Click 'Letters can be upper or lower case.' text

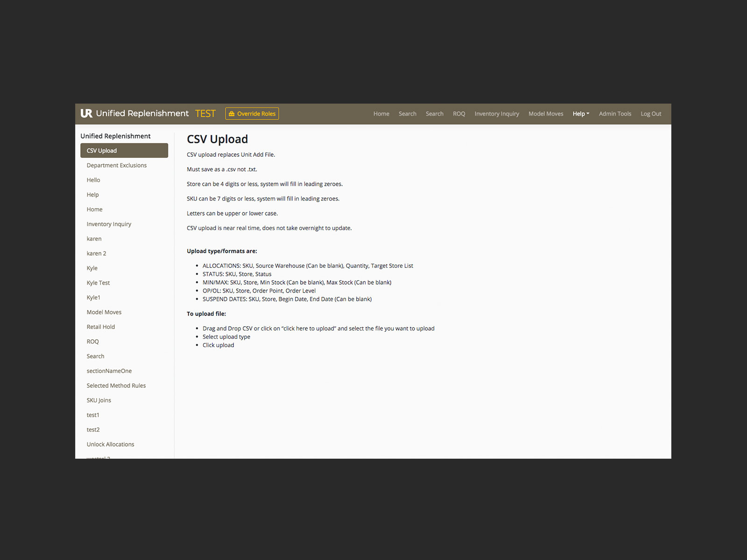click(232, 214)
